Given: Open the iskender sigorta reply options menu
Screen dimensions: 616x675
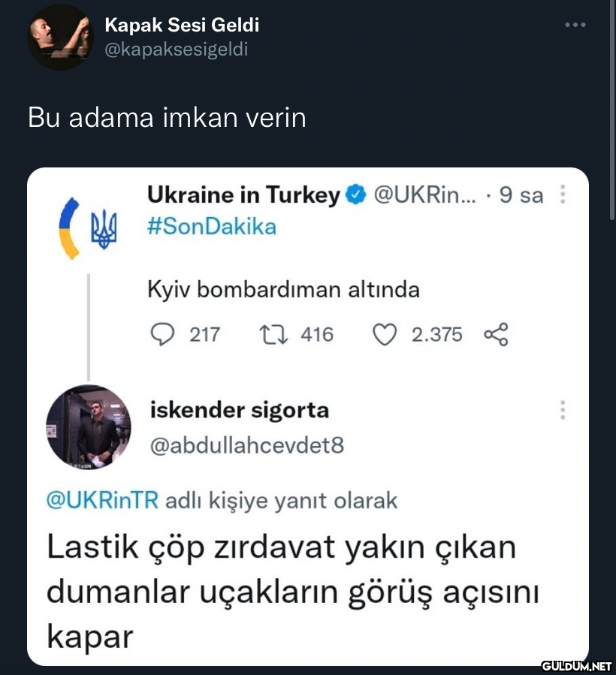Looking at the screenshot, I should click(x=563, y=411).
